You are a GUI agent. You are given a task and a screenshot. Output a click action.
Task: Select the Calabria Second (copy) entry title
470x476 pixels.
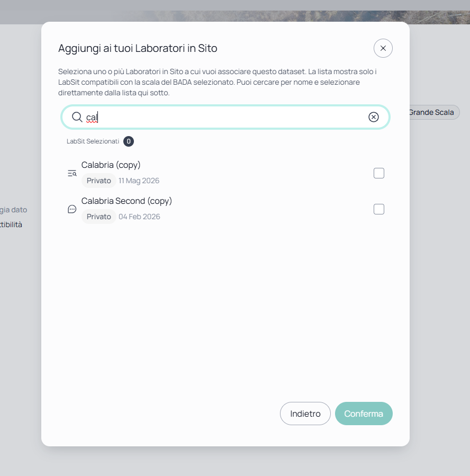[126, 201]
